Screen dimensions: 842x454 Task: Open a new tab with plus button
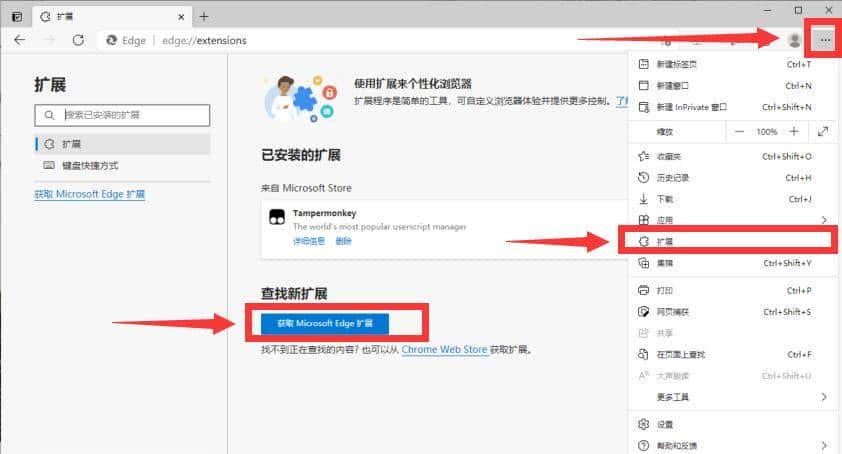click(x=204, y=17)
